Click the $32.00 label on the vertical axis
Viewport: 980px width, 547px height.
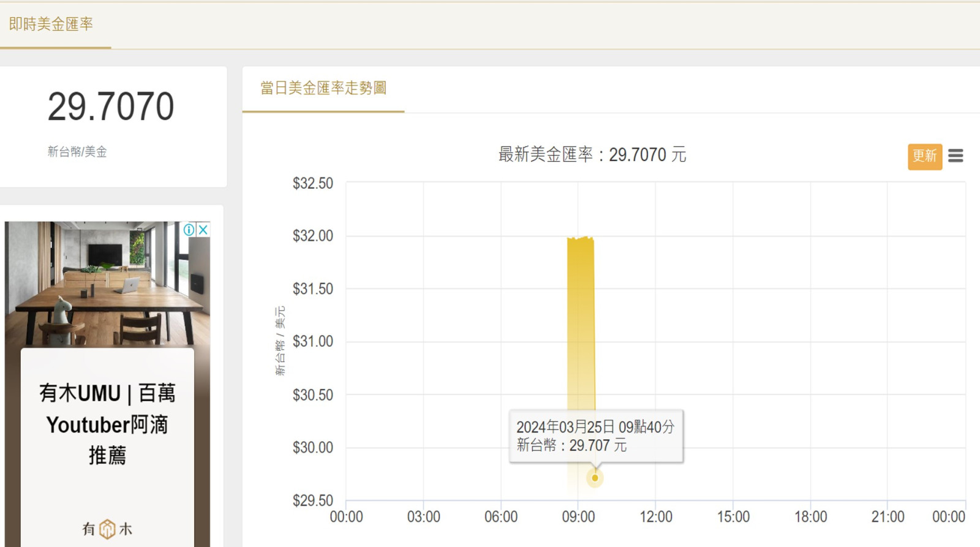312,236
